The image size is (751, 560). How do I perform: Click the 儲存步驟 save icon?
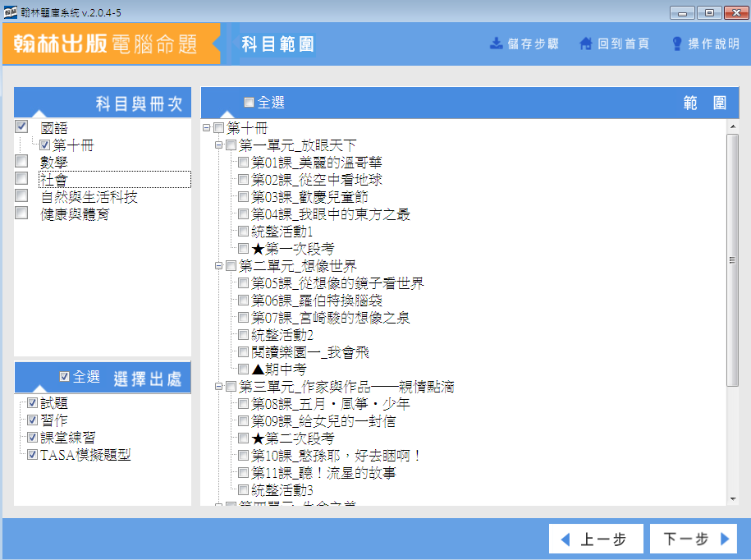coord(497,44)
